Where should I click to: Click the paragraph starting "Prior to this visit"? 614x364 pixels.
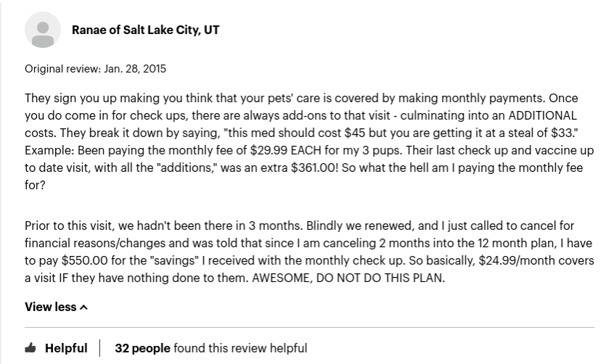pos(309,252)
